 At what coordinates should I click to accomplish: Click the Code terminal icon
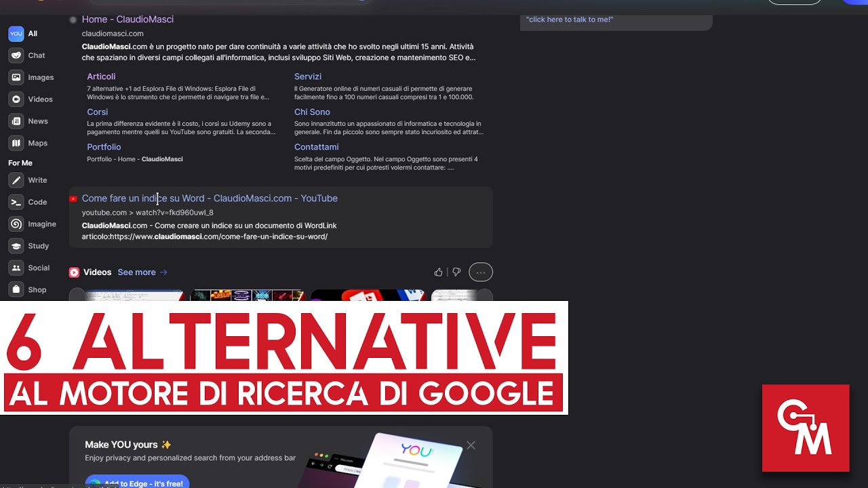click(16, 202)
